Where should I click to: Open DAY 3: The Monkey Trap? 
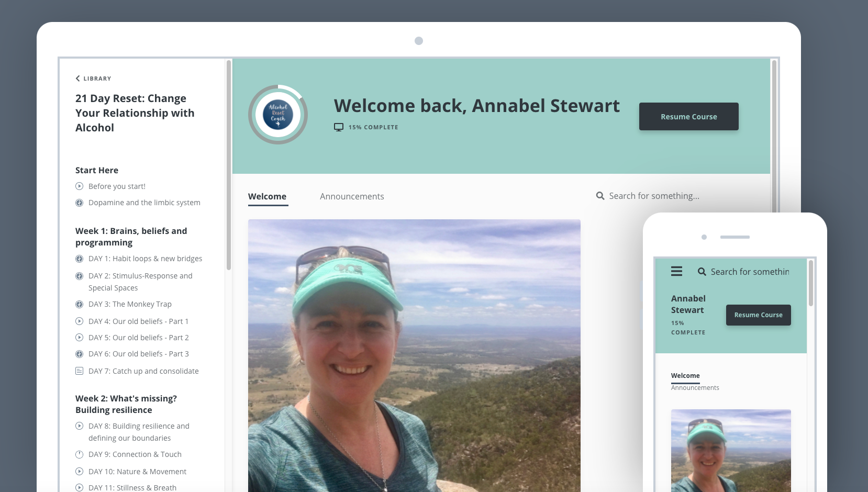(x=130, y=304)
